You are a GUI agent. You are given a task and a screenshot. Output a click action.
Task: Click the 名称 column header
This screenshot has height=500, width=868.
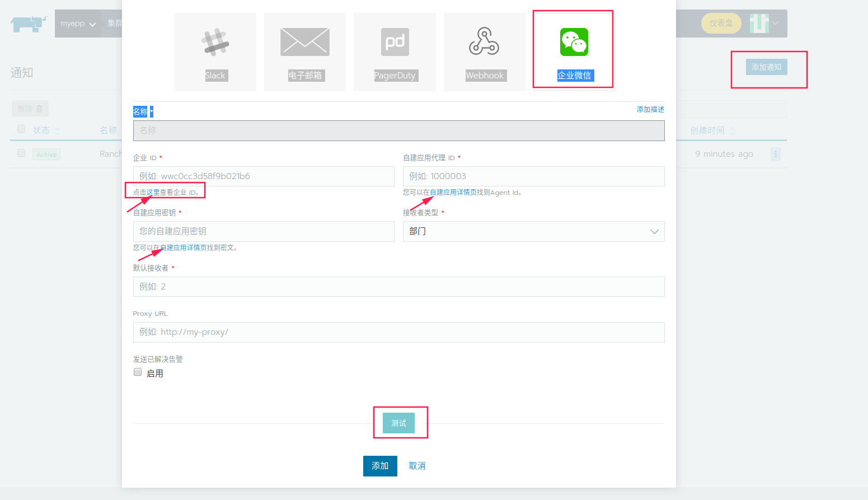click(109, 130)
